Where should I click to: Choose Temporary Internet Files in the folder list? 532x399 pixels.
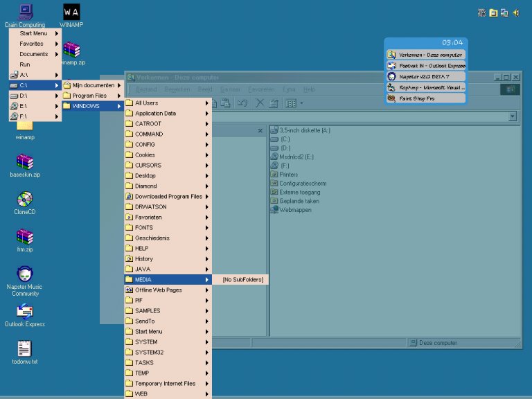(166, 383)
